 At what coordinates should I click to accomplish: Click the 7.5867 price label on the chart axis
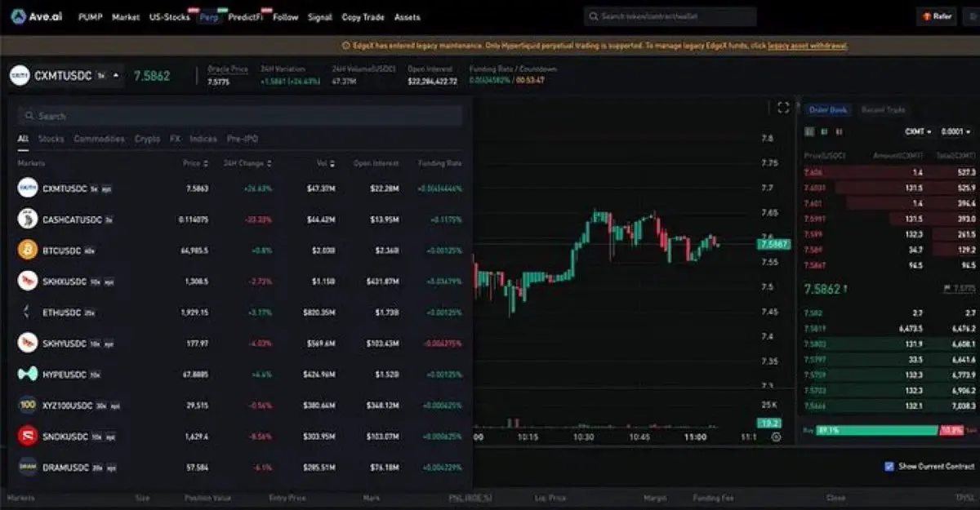tap(773, 243)
